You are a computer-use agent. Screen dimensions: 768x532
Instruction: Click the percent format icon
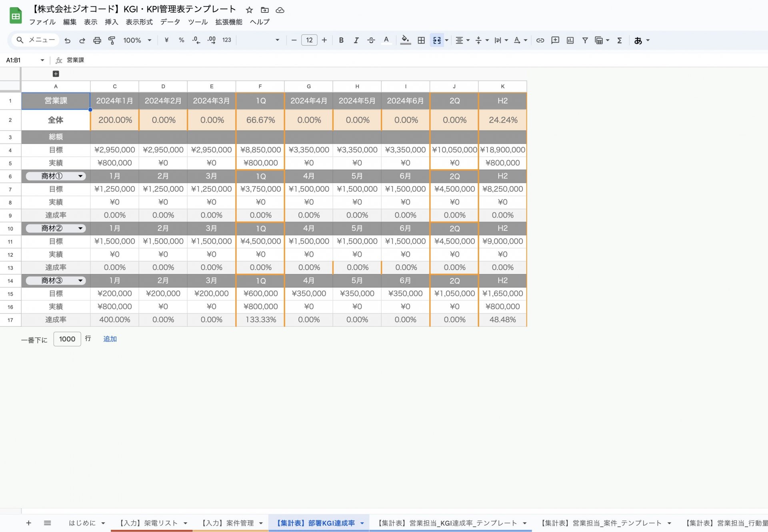click(x=181, y=40)
